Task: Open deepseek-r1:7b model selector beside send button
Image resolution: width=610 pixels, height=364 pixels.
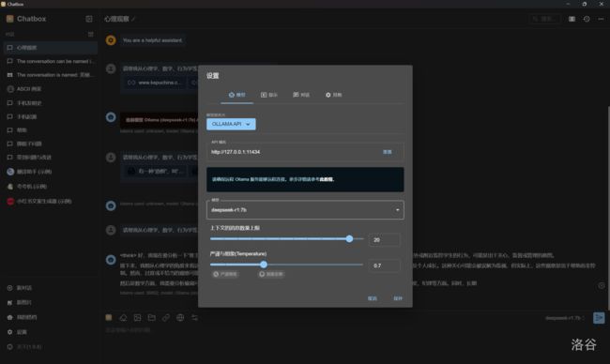Action: click(x=564, y=318)
